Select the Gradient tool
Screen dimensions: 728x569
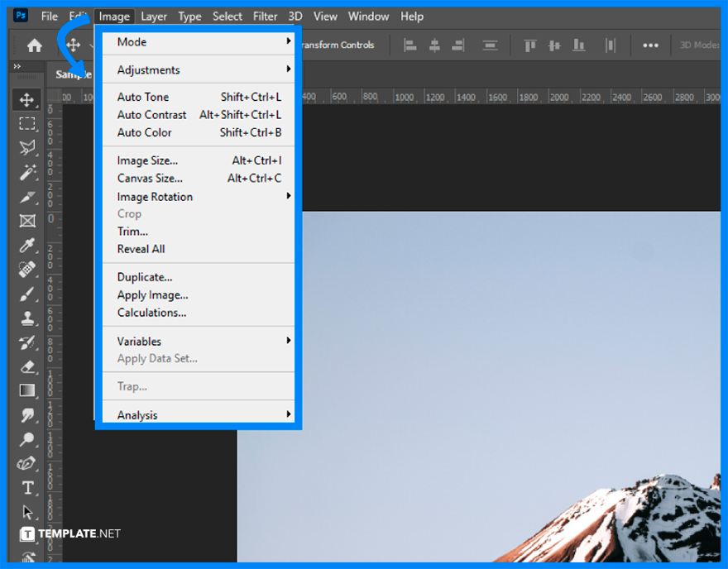[27, 390]
